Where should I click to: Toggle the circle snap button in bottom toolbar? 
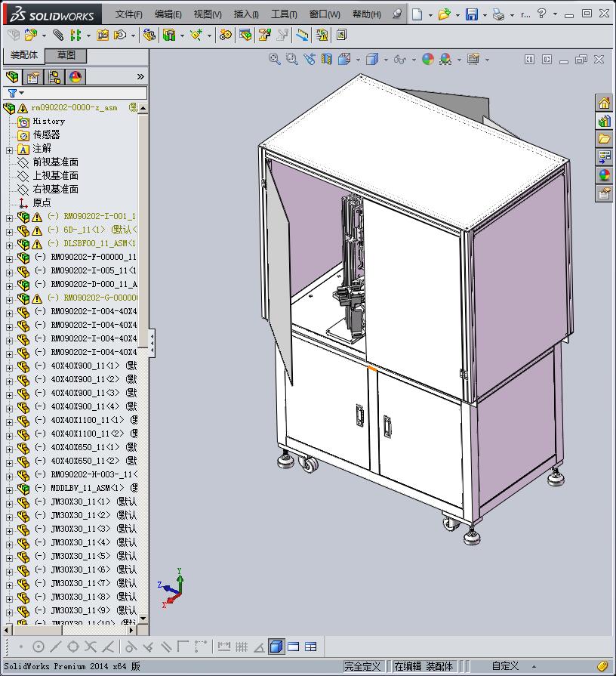[x=38, y=647]
